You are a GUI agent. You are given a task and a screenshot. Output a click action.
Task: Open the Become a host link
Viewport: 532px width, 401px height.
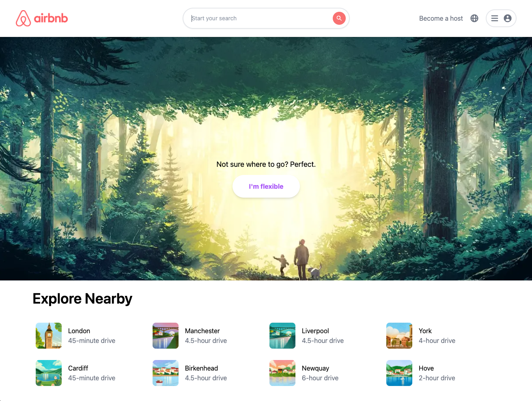pos(441,18)
